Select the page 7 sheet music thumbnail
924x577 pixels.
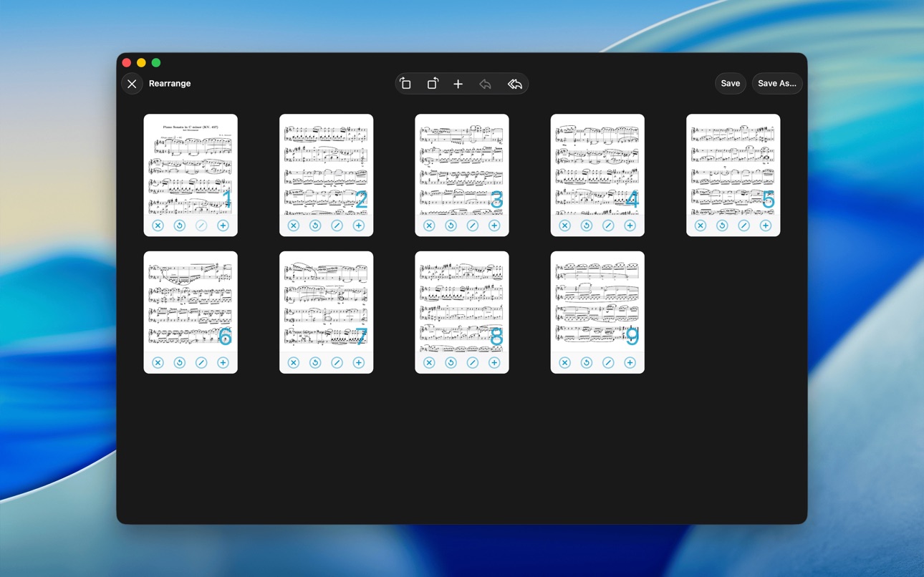tap(326, 302)
